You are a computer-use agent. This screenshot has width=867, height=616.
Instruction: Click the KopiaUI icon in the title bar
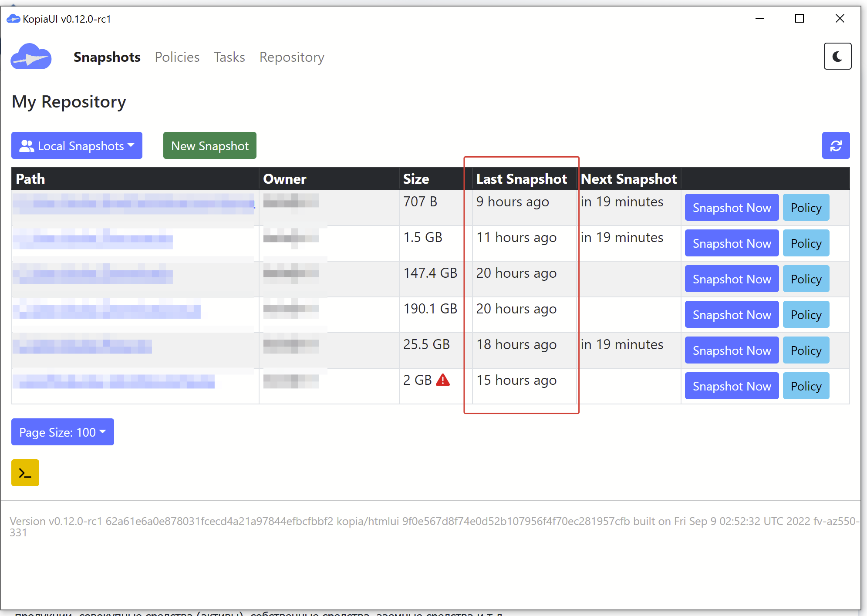pos(13,18)
